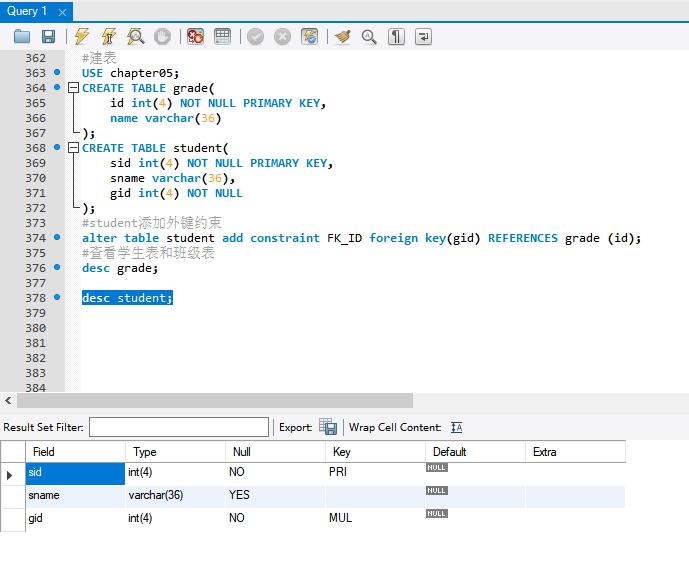Toggle word wrap in editor
This screenshot has height=563, width=689.
(423, 36)
